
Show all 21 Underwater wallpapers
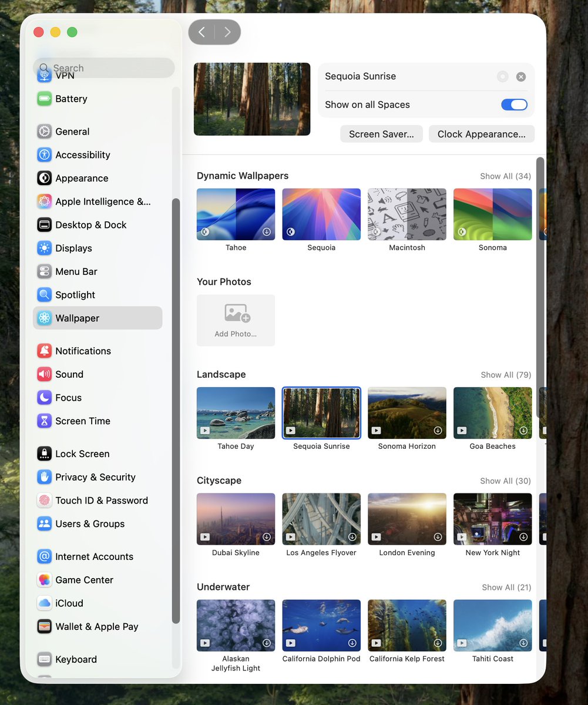506,587
